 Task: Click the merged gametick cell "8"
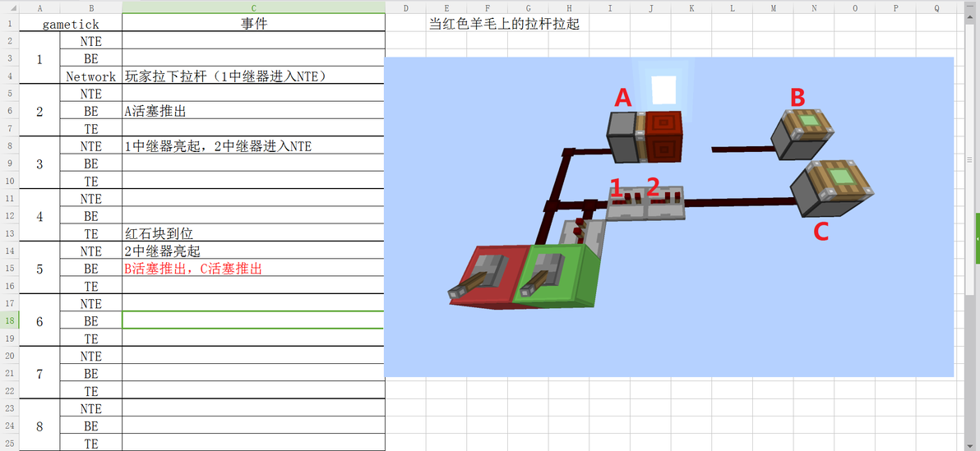tap(40, 426)
